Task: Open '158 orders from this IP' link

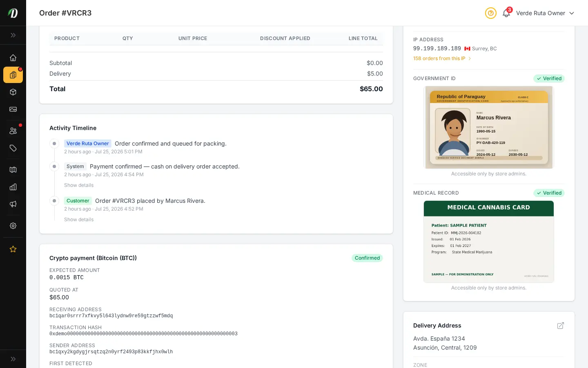Action: [x=439, y=58]
